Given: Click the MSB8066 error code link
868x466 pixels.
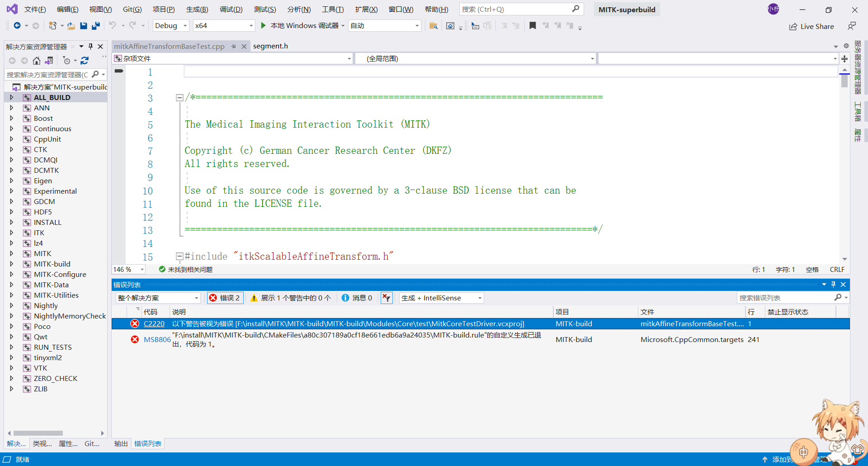Looking at the screenshot, I should (x=157, y=339).
